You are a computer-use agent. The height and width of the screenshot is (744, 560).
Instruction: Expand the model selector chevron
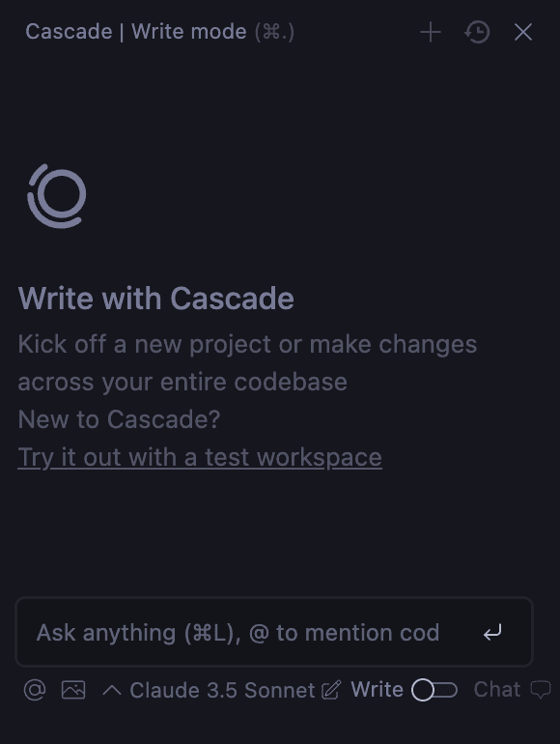[x=112, y=690]
